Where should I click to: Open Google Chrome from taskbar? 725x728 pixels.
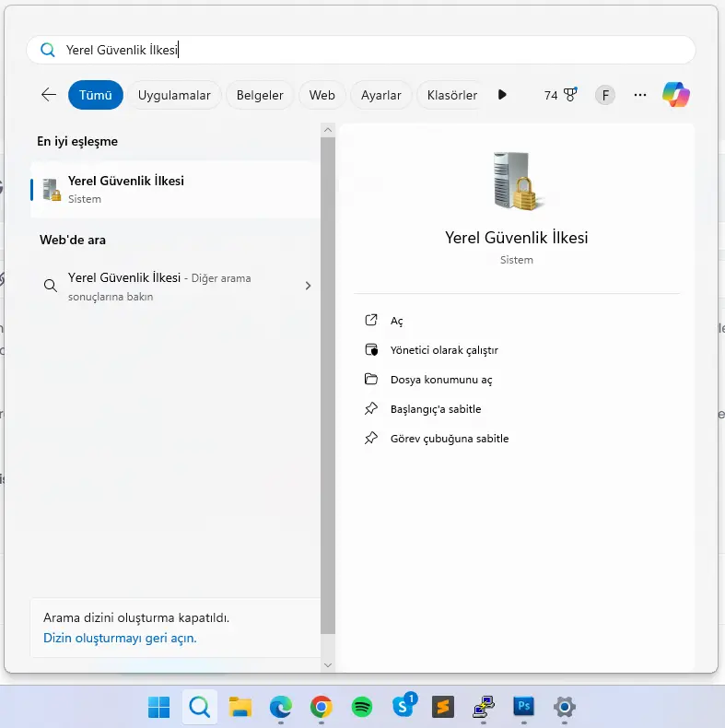[x=322, y=707]
